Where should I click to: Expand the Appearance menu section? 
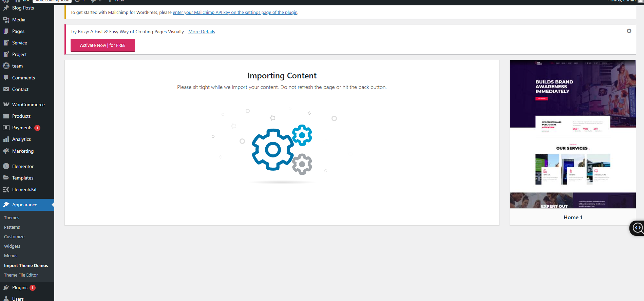tap(24, 205)
